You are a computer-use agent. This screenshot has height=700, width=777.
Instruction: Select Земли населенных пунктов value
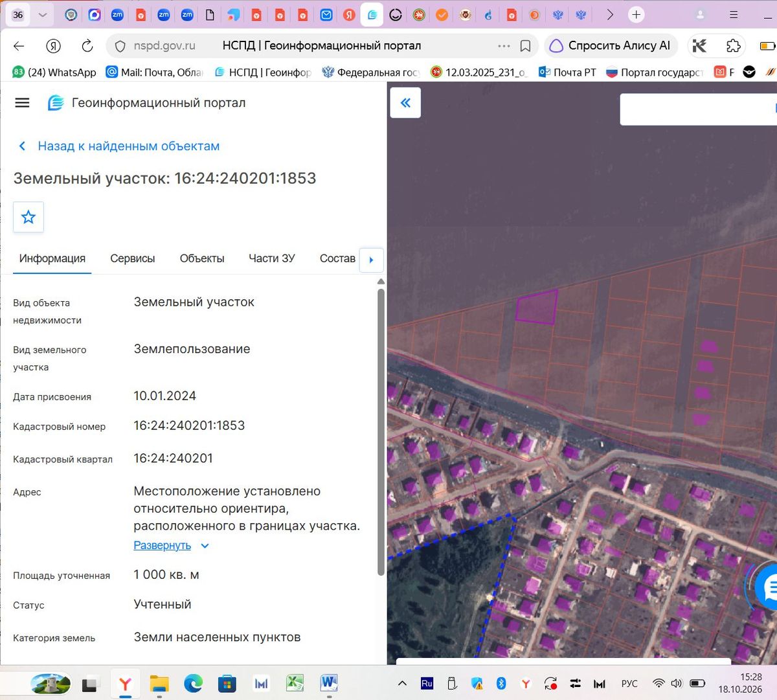coord(217,637)
